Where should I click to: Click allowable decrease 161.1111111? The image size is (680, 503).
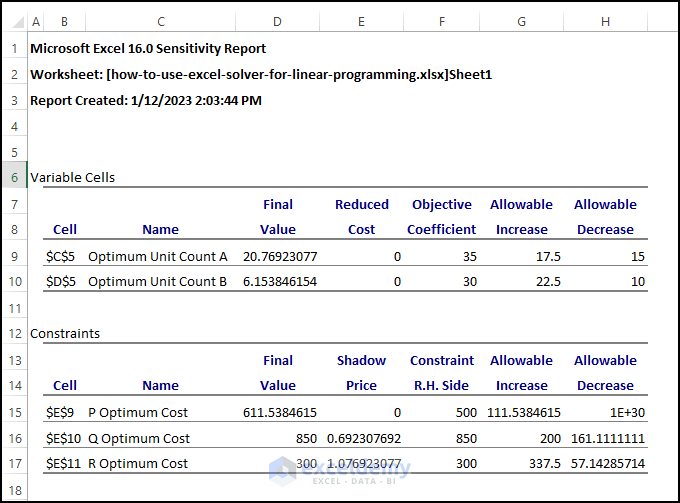point(608,438)
